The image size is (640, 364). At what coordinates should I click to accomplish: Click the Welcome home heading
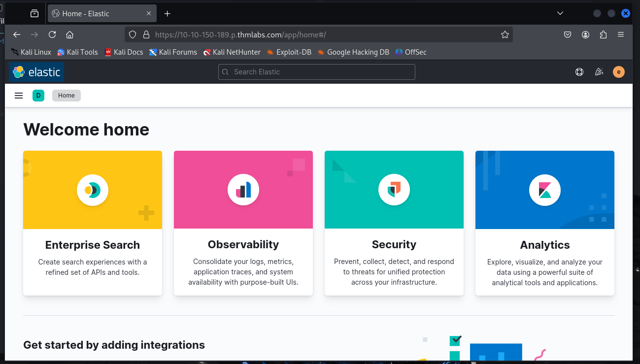[x=86, y=130]
